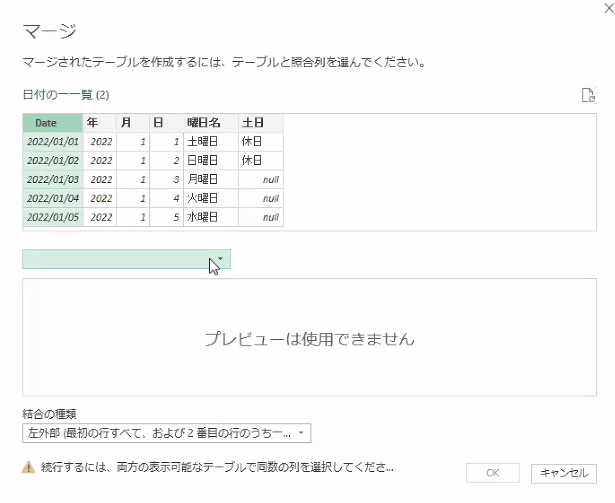Close the Merge dialog with the X
Image resolution: width=615 pixels, height=503 pixels.
(609, 8)
